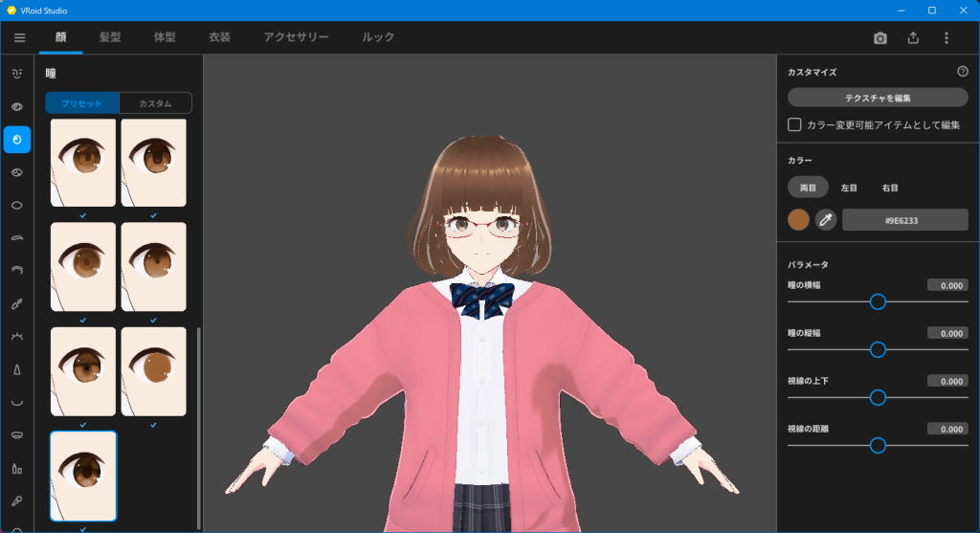Select second-row left iris preset thumbnail
The image size is (980, 533).
click(x=83, y=267)
